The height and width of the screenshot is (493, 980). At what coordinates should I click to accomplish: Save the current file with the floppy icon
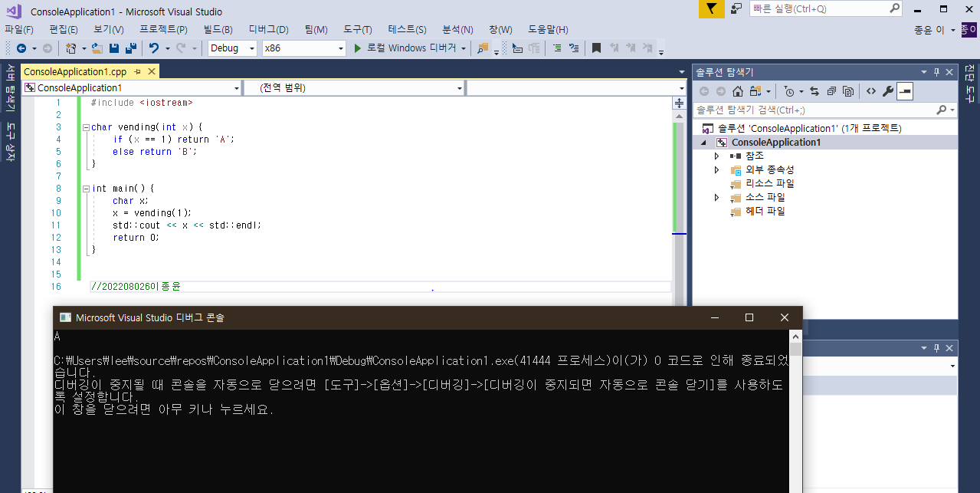[114, 48]
